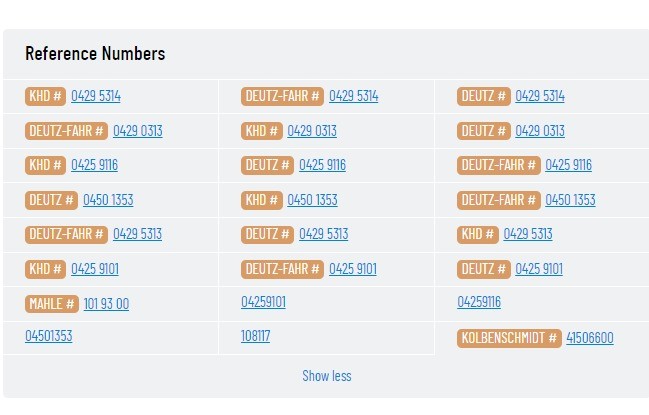The image size is (649, 415).
Task: Click KHD reference link 0429 5313
Action: point(527,234)
